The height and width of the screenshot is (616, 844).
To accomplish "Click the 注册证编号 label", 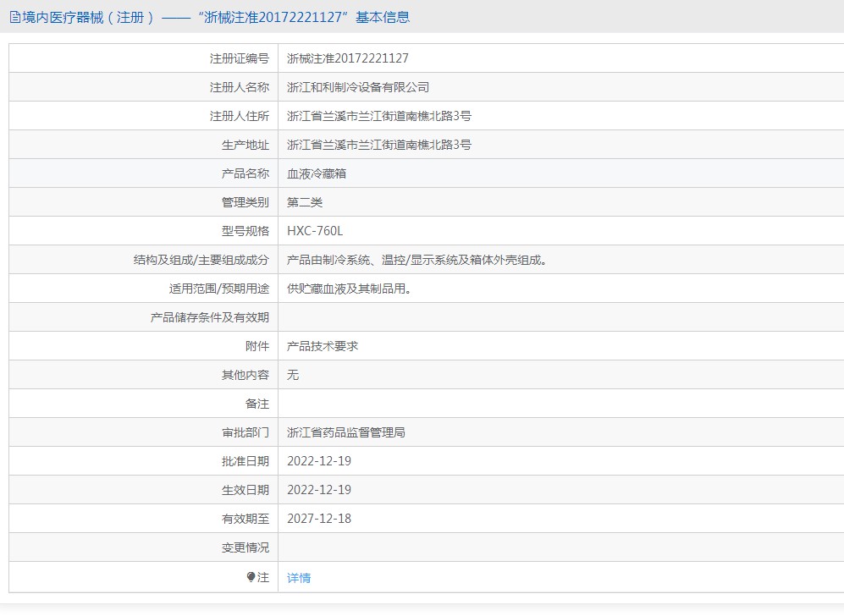I will 240,58.
